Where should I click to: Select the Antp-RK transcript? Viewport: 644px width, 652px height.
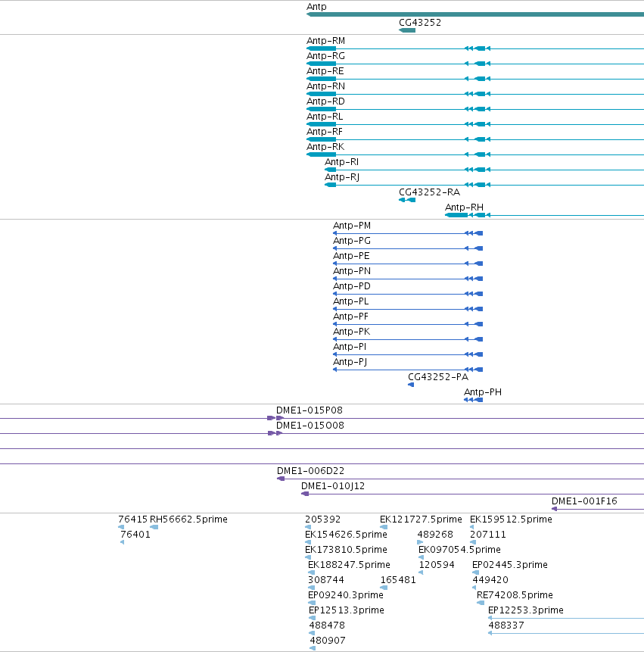[475, 154]
